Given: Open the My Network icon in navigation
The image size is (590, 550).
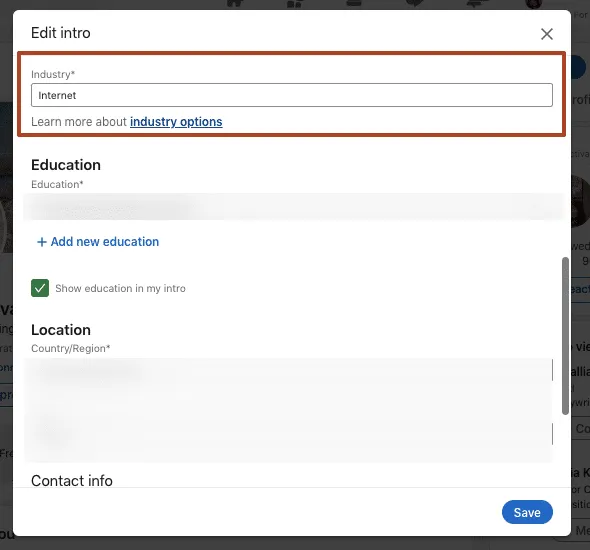Looking at the screenshot, I should click(295, 4).
